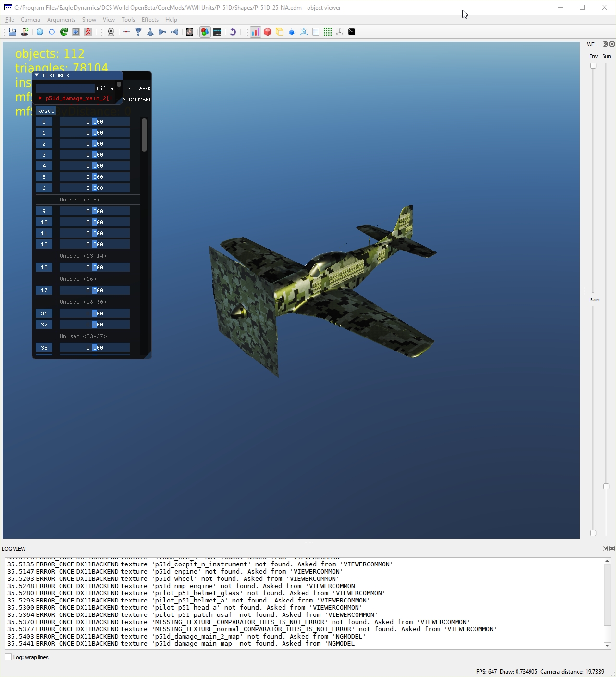616x677 pixels.
Task: Click the argument 1 value slider
Action: pyautogui.click(x=95, y=133)
